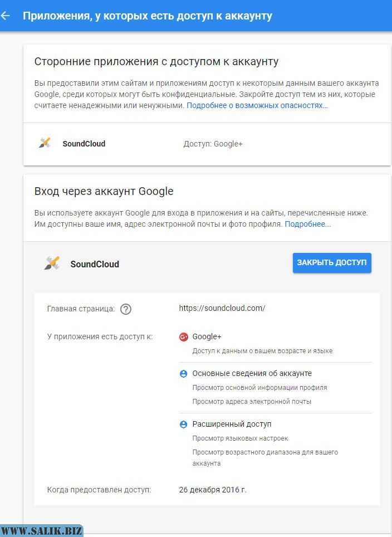This screenshot has width=392, height=537.
Task: Click SoundCloud app icon in third-party apps list
Action: (x=45, y=143)
